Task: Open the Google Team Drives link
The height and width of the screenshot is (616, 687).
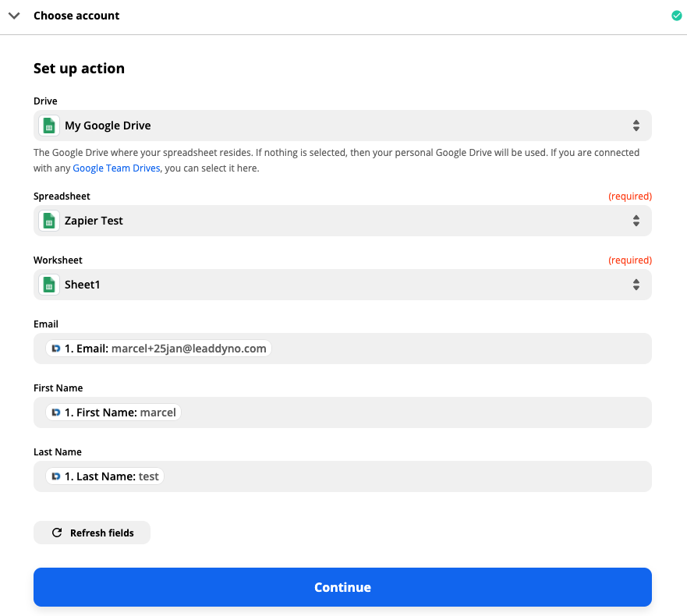Action: (116, 168)
